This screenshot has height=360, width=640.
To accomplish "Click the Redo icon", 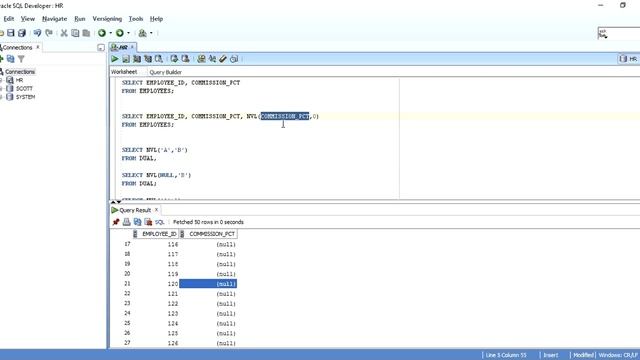I will tap(49, 33).
